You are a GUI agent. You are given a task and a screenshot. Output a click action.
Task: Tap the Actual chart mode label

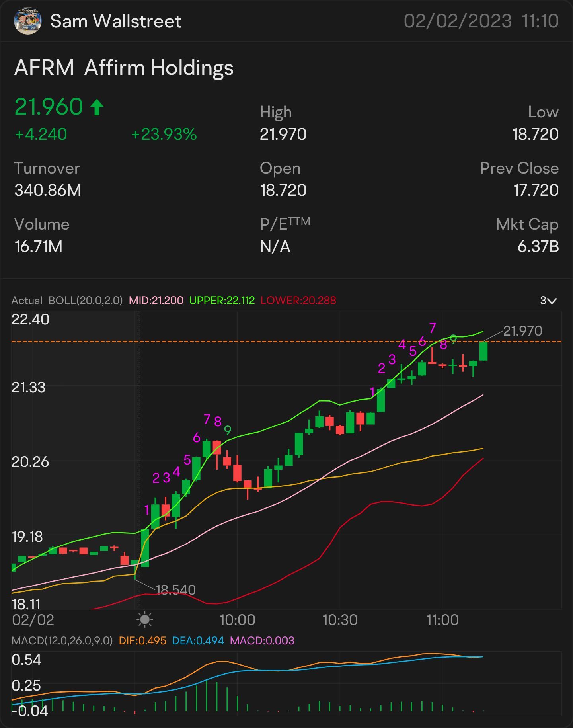[x=27, y=301]
